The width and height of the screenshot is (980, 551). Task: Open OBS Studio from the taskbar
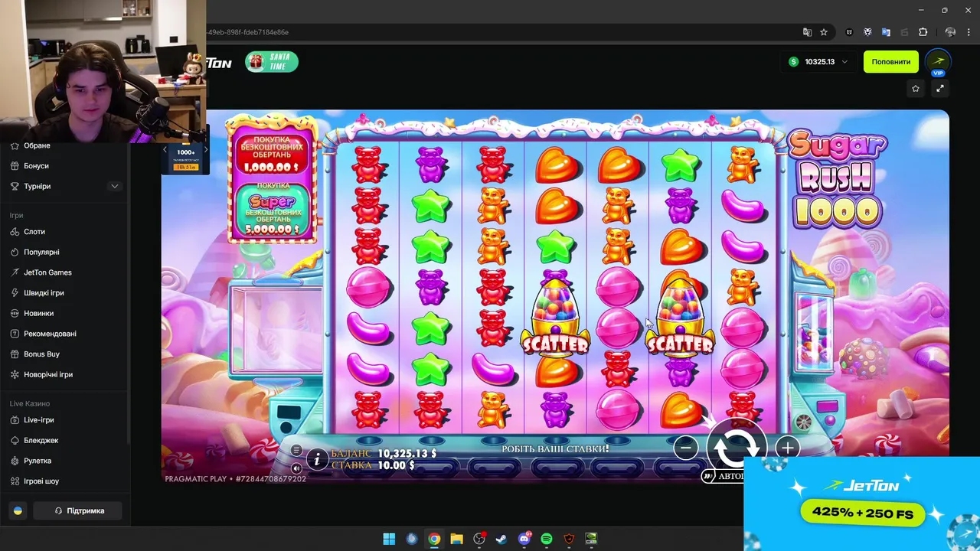479,539
